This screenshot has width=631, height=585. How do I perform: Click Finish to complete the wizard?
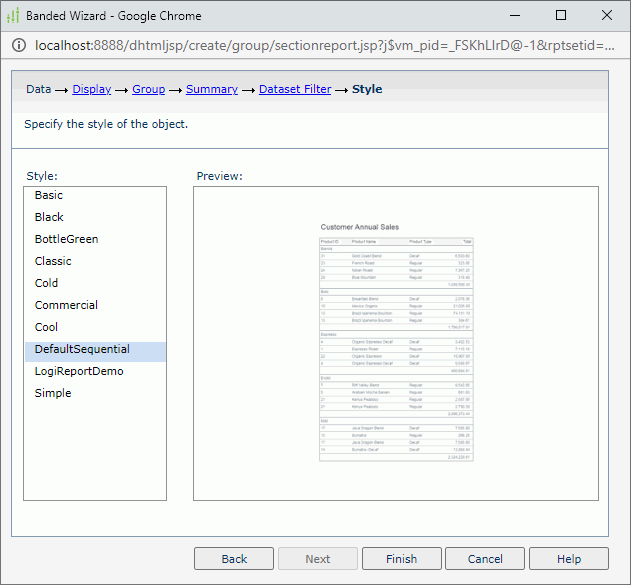(x=401, y=559)
